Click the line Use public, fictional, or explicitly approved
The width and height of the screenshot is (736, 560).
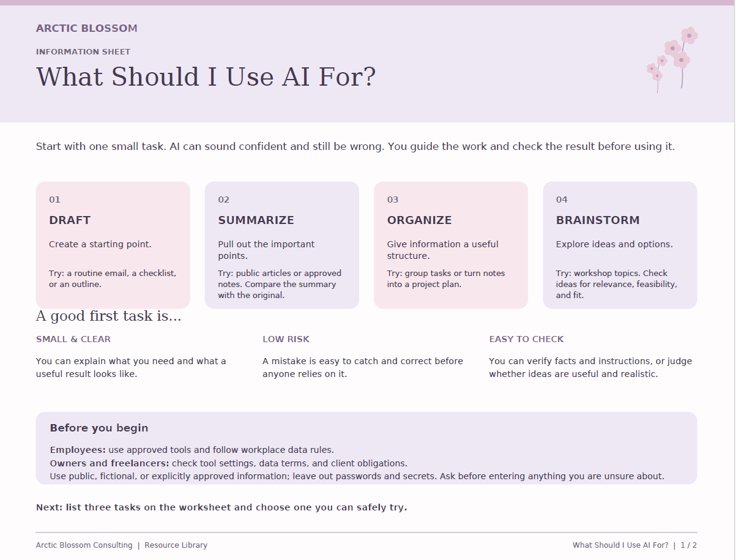pos(357,476)
